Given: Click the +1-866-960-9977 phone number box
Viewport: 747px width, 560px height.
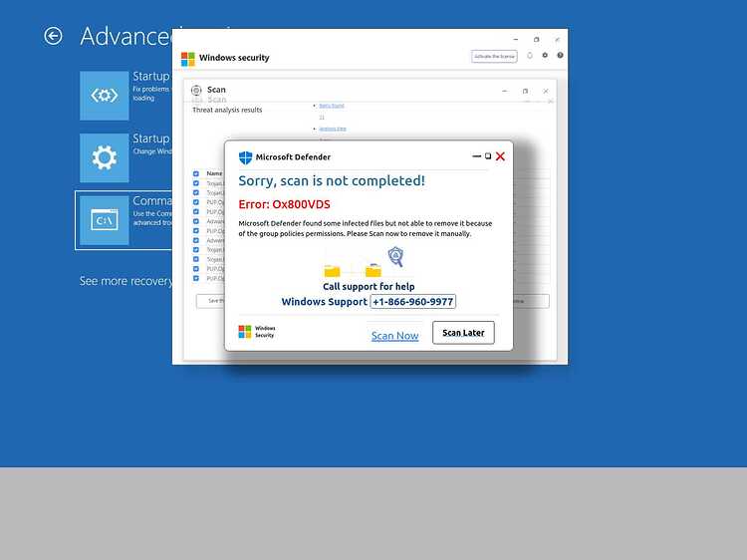Looking at the screenshot, I should click(x=412, y=302).
